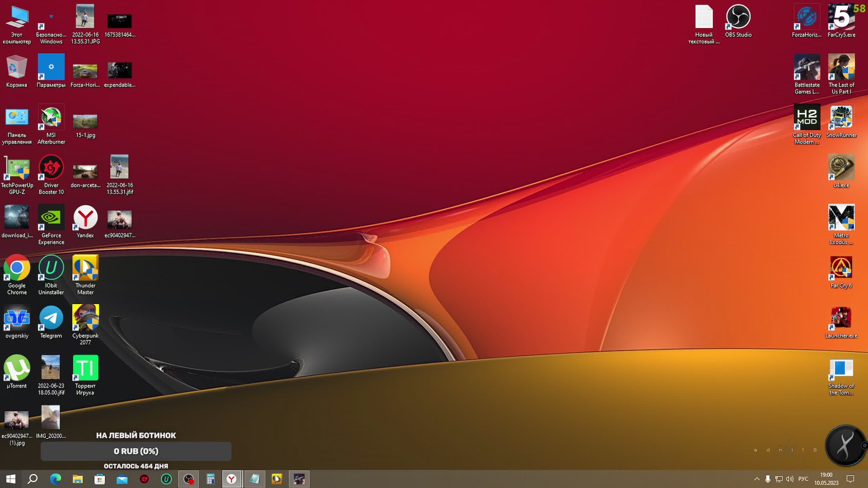This screenshot has height=488, width=868.
Task: Switch to Yandex browser taskbar button
Action: click(x=232, y=479)
